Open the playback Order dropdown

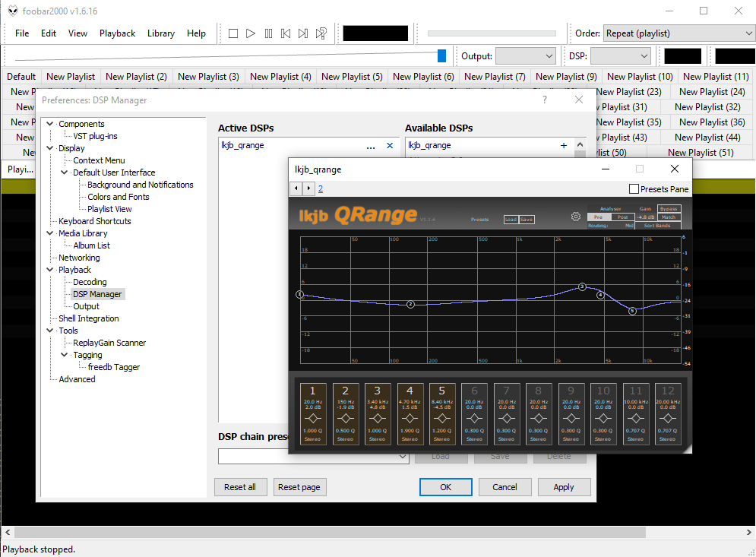click(x=679, y=33)
